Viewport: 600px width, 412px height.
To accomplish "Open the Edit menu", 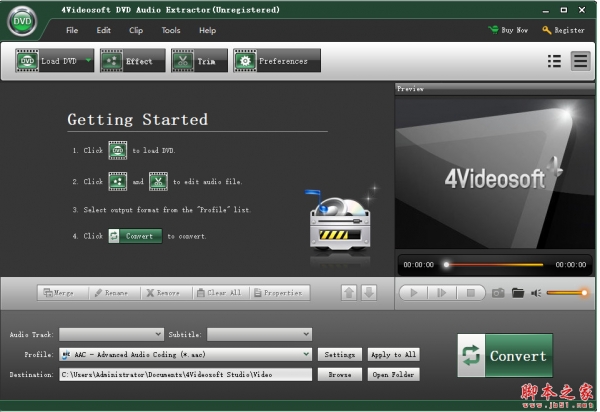I will coord(103,30).
